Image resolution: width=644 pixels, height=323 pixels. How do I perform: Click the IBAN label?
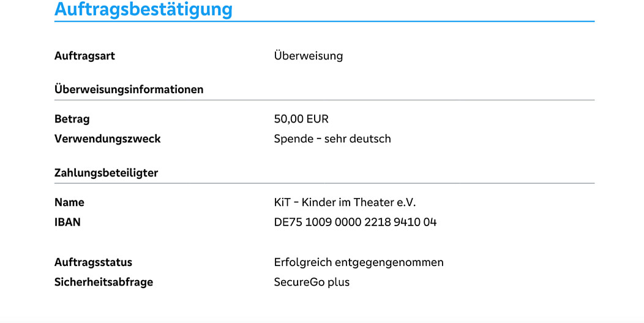(x=67, y=222)
